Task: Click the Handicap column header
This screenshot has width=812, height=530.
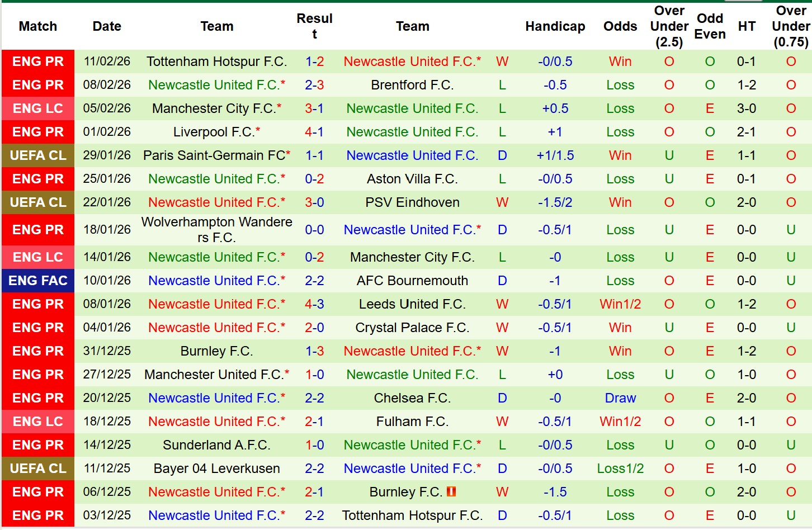Action: (x=555, y=26)
